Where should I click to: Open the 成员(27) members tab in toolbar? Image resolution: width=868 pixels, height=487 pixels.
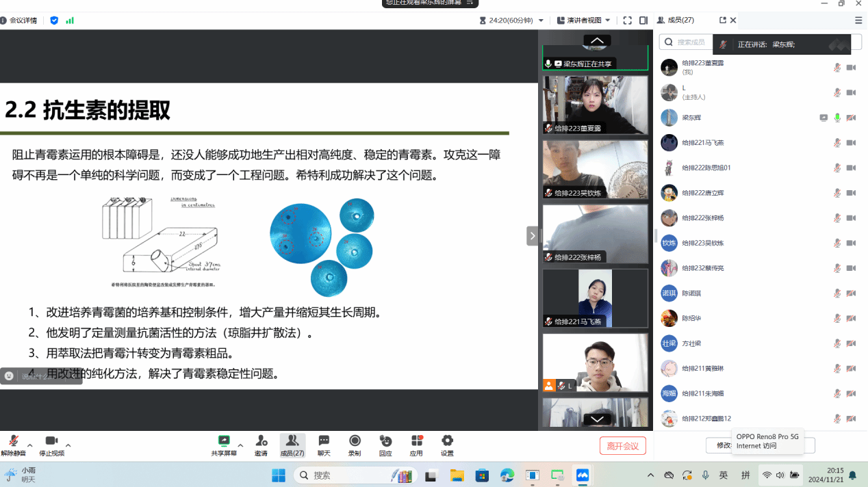pyautogui.click(x=292, y=445)
